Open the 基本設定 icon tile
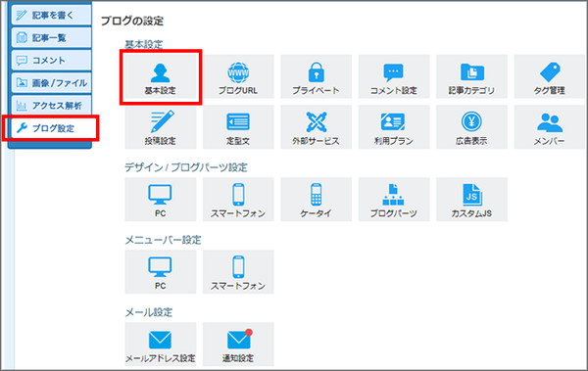This screenshot has height=371, width=588. [x=161, y=76]
